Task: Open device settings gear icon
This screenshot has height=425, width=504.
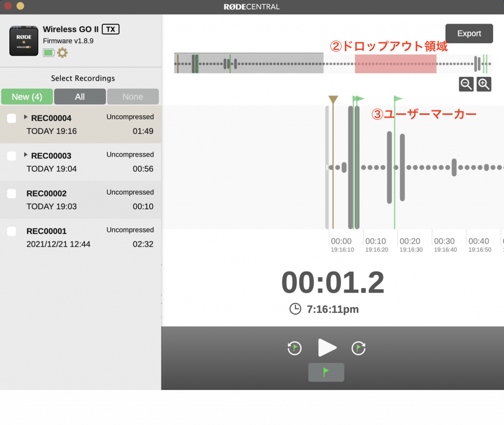Action: [x=63, y=52]
